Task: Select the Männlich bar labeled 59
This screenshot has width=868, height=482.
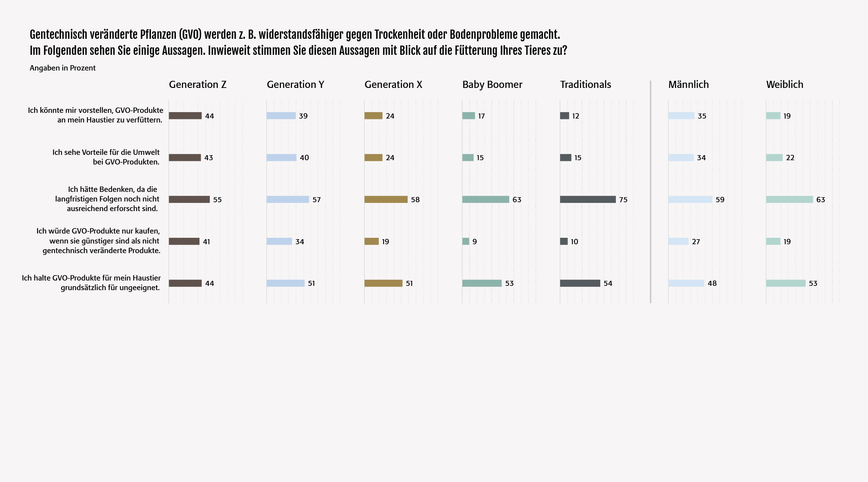Action: pos(690,199)
